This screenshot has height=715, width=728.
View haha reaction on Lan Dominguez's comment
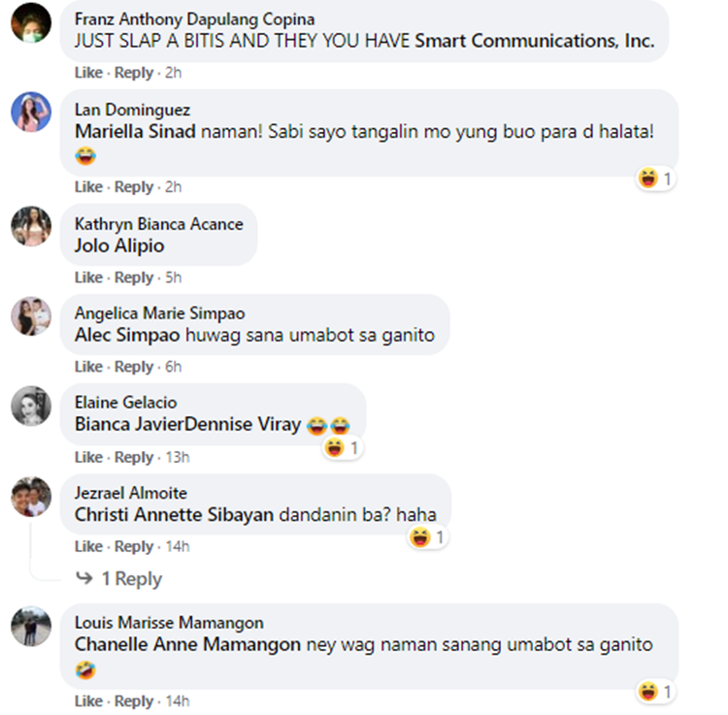pos(655,179)
